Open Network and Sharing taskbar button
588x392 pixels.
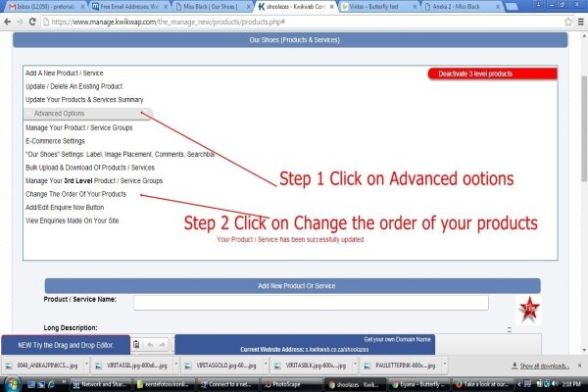(101, 384)
